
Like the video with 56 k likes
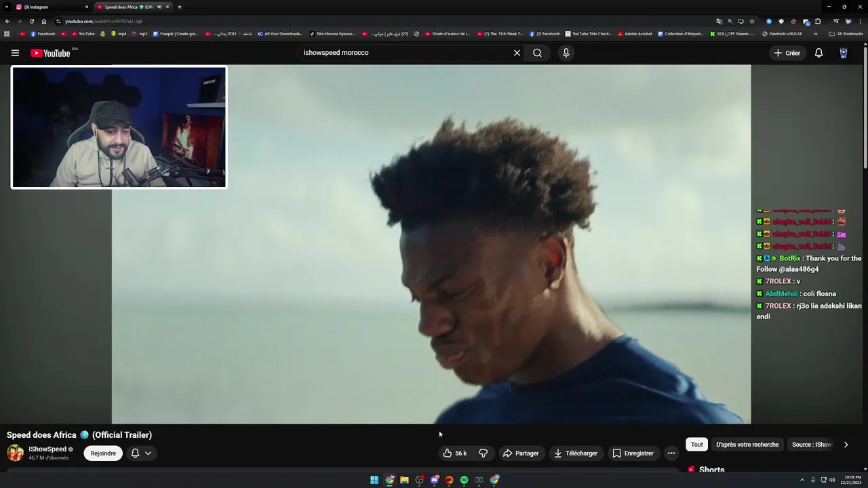point(454,453)
